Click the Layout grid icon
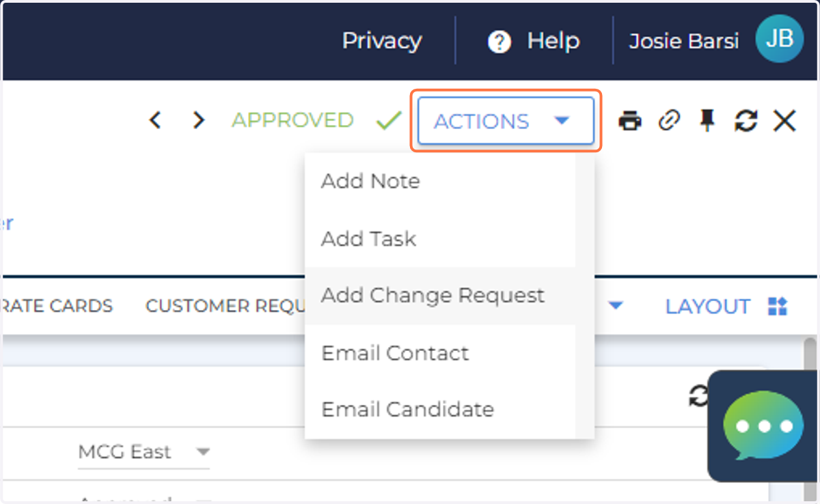 [778, 307]
